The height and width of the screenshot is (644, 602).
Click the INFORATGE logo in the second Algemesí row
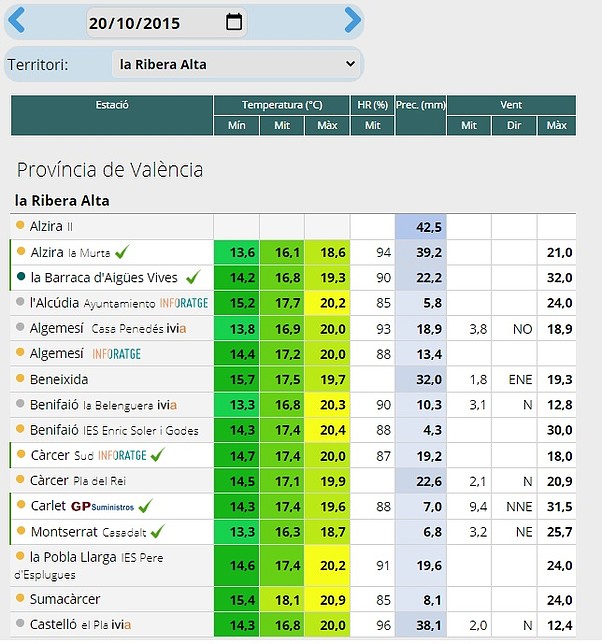pyautogui.click(x=116, y=354)
